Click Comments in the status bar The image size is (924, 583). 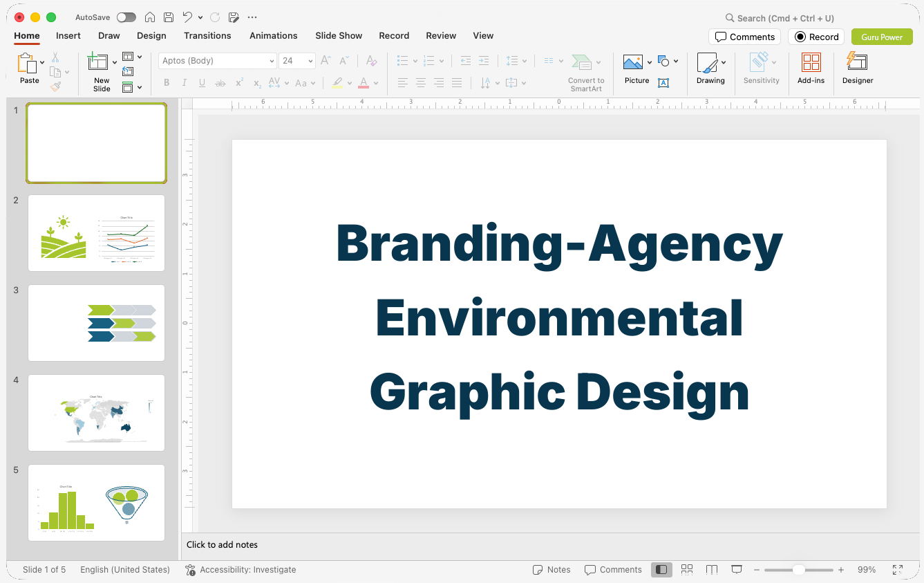click(x=614, y=570)
